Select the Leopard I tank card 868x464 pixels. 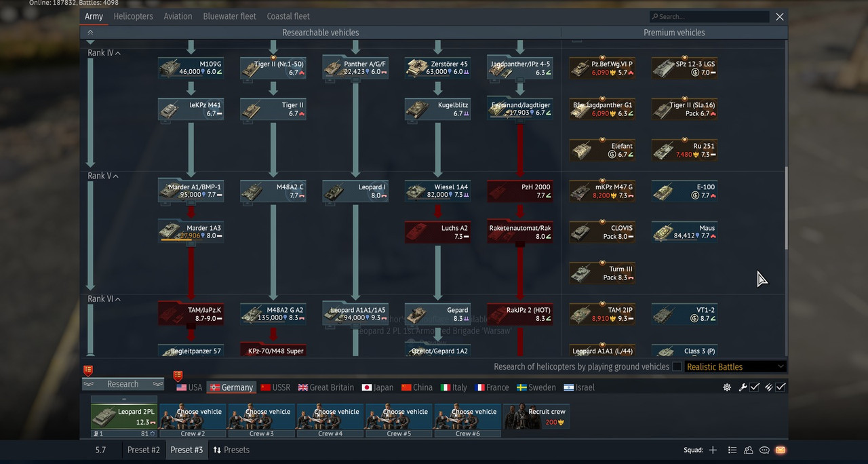355,191
